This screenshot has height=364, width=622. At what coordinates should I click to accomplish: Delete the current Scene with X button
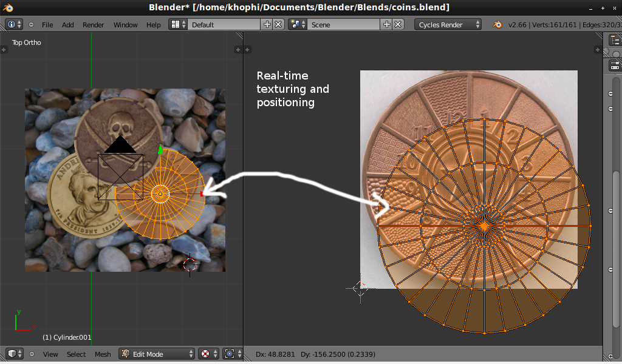tap(398, 25)
